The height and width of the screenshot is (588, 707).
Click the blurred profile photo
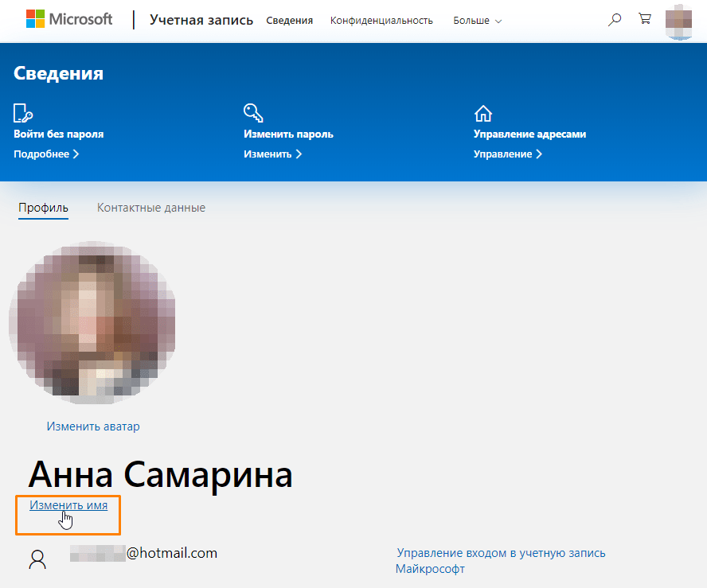coord(92,322)
